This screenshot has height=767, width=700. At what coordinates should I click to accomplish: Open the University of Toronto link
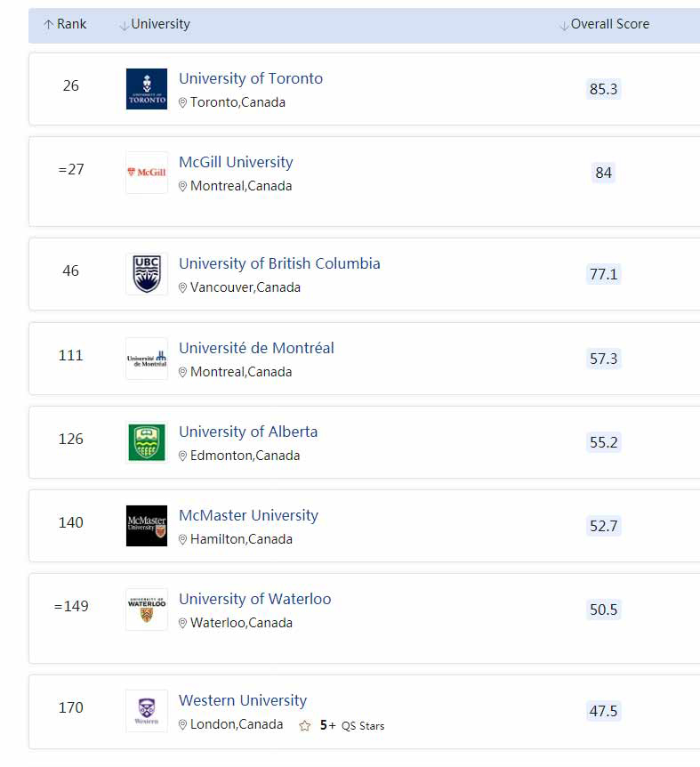251,78
